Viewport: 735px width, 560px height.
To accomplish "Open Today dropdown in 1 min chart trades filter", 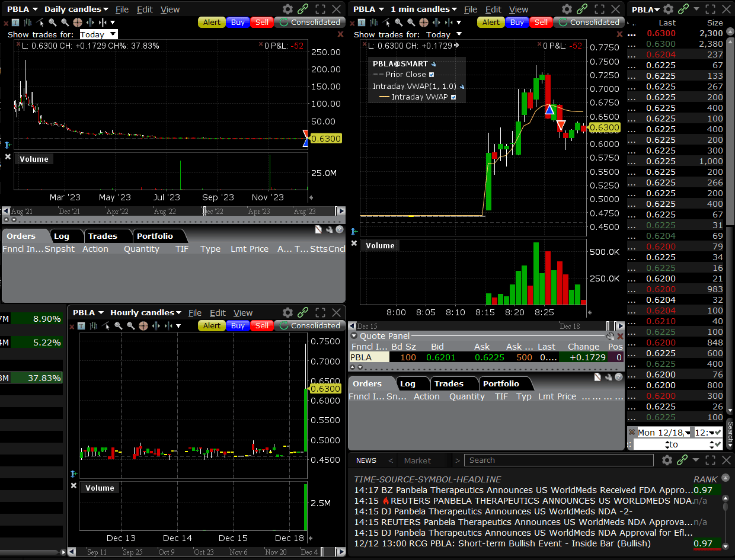I will [x=444, y=34].
